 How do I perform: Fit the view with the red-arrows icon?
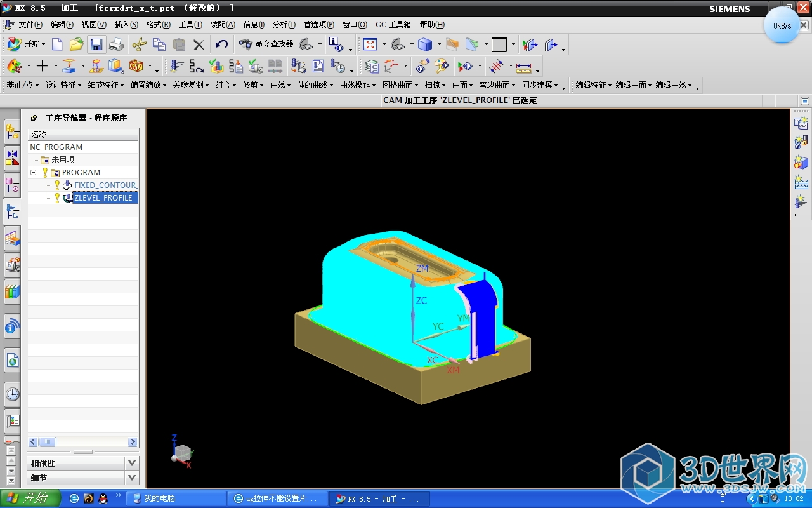point(370,44)
